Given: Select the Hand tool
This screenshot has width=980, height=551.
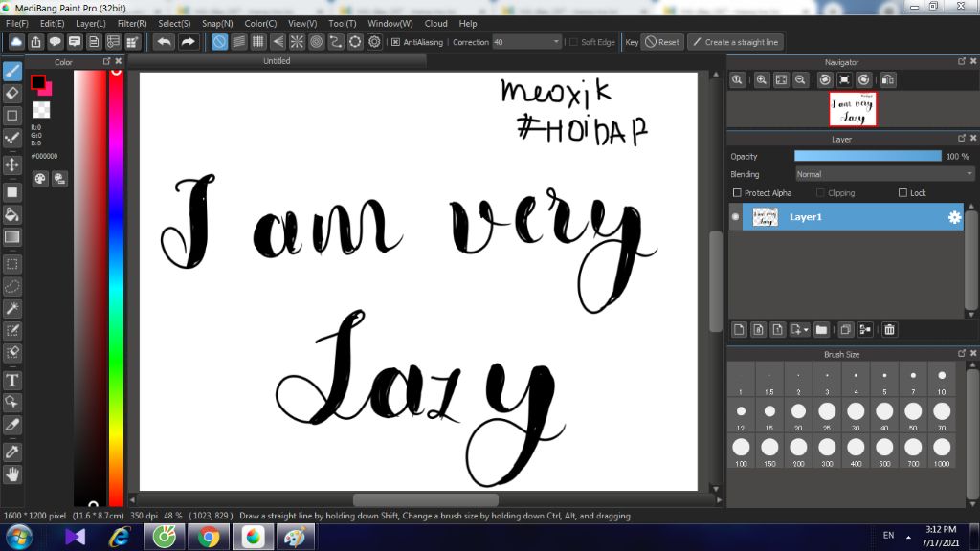Looking at the screenshot, I should [11, 474].
